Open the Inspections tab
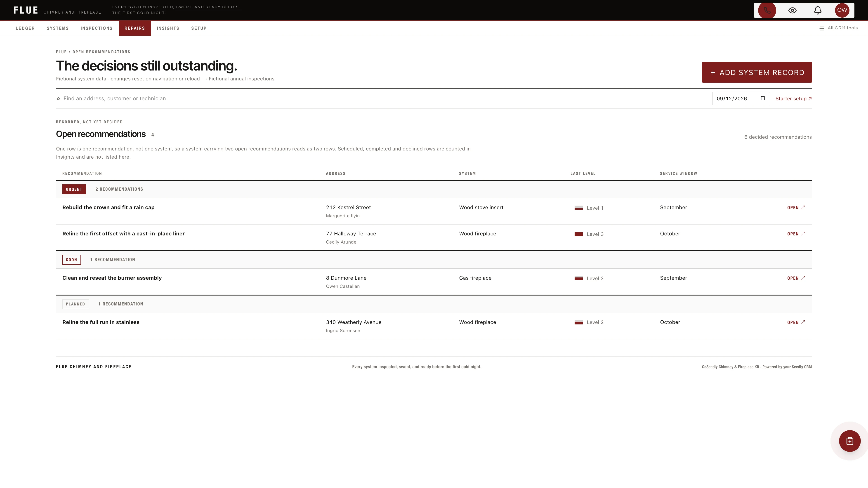868x488 pixels. [96, 28]
